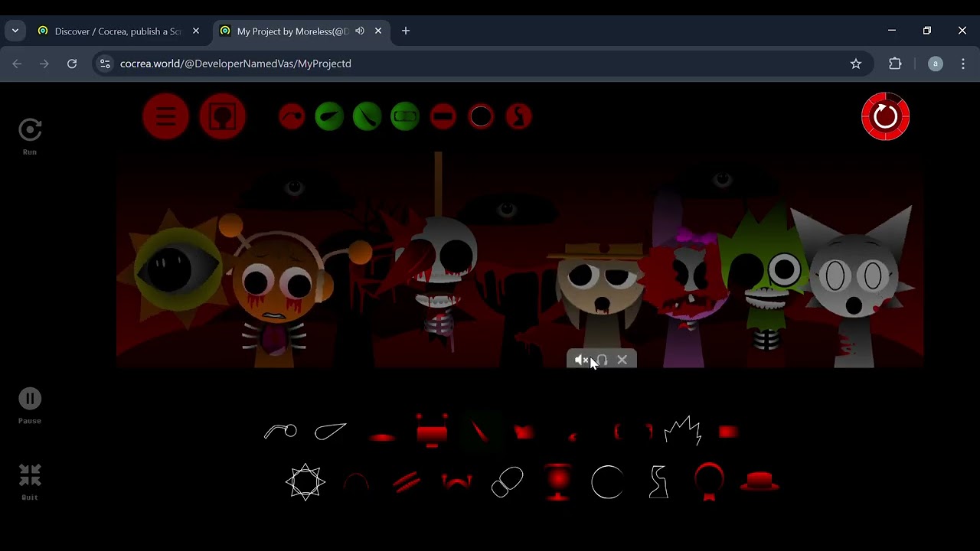This screenshot has height=551, width=980.
Task: Click the red circular reset arrow button
Action: 886,116
